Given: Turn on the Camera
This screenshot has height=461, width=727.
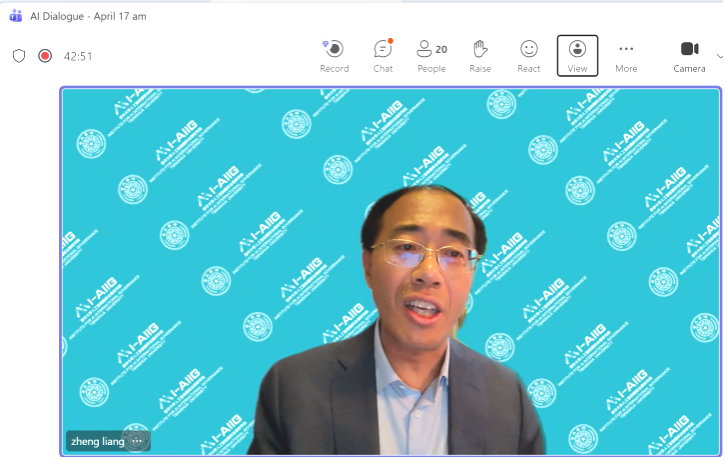Looking at the screenshot, I should tap(689, 55).
